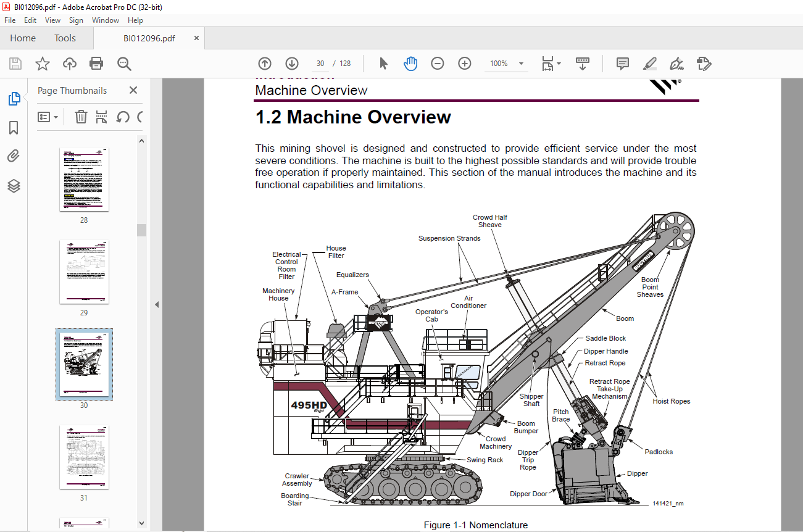Select the Highlight text pen tool
This screenshot has width=803, height=532.
pyautogui.click(x=649, y=64)
